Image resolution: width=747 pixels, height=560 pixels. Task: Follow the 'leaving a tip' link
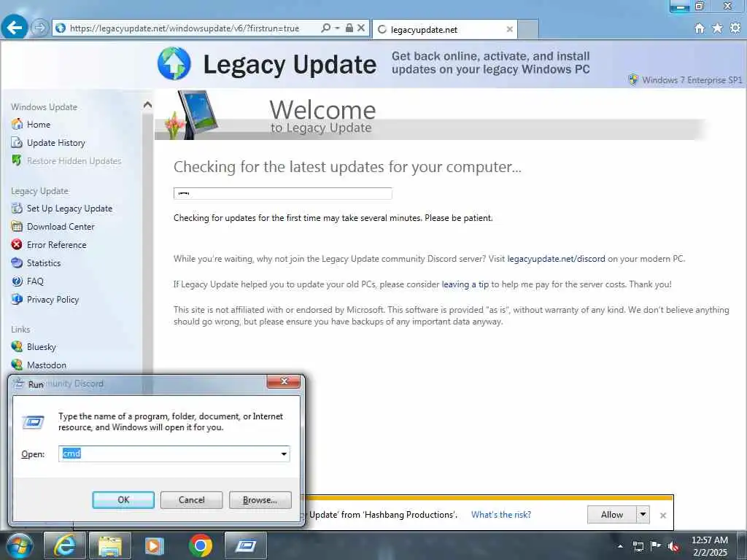pyautogui.click(x=465, y=284)
